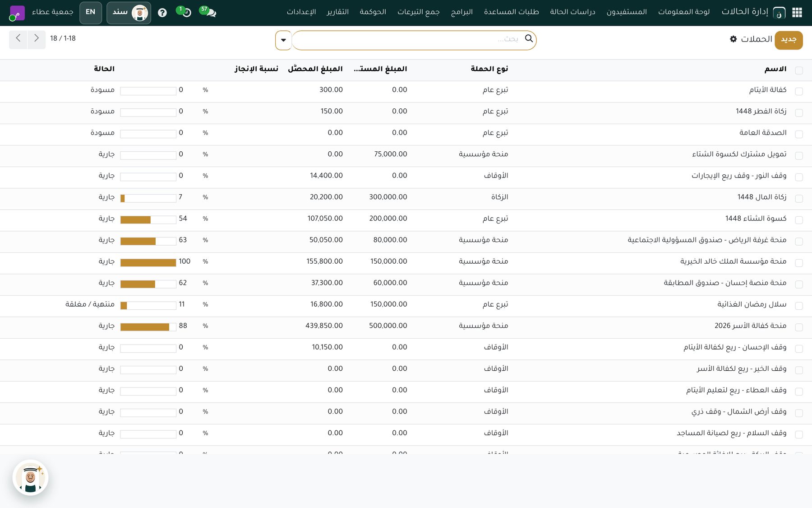
Task: Open the help question mark icon
Action: (x=162, y=13)
